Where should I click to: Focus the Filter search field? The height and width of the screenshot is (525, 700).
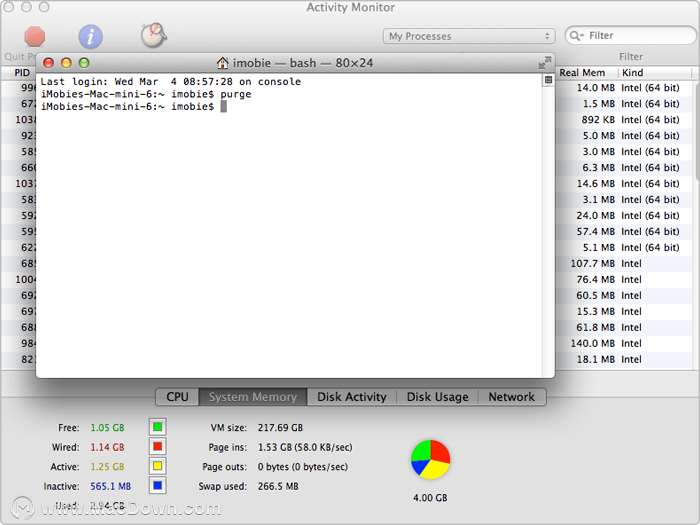tap(631, 36)
